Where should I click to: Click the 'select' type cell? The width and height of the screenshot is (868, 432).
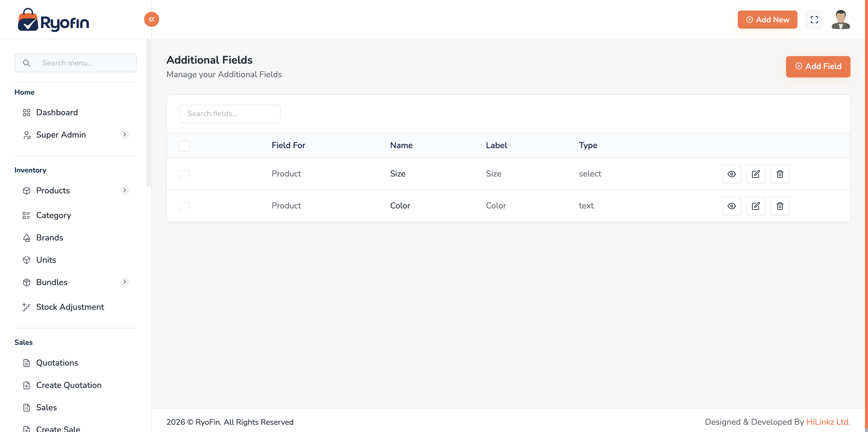pyautogui.click(x=590, y=174)
